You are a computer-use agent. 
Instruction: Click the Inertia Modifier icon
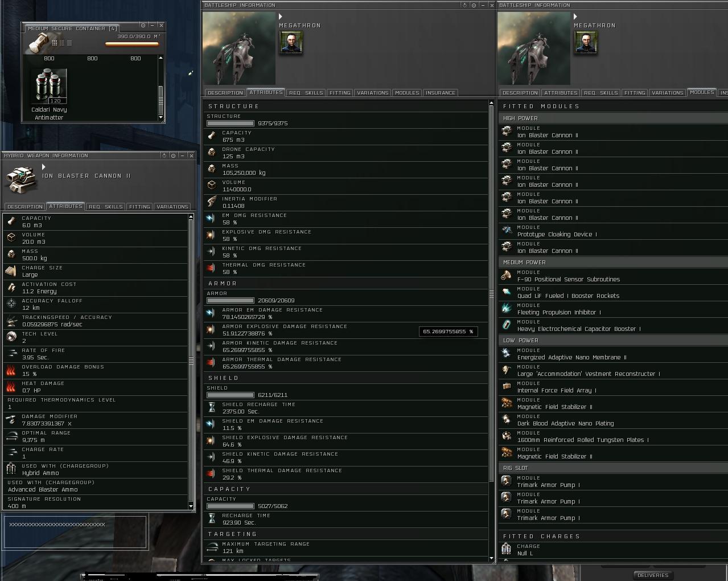[x=212, y=202]
